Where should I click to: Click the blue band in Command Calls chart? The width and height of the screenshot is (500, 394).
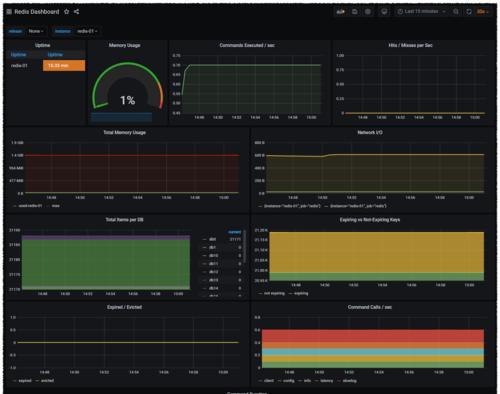(x=373, y=352)
